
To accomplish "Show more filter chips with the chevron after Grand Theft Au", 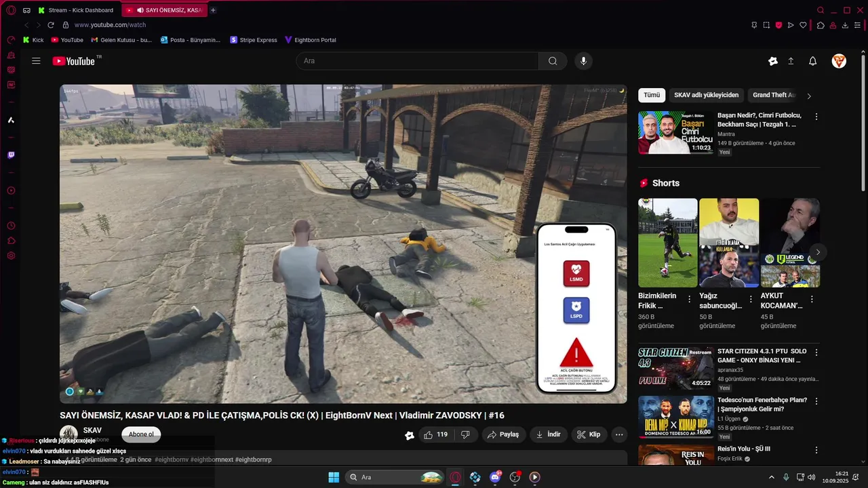I will (x=809, y=96).
